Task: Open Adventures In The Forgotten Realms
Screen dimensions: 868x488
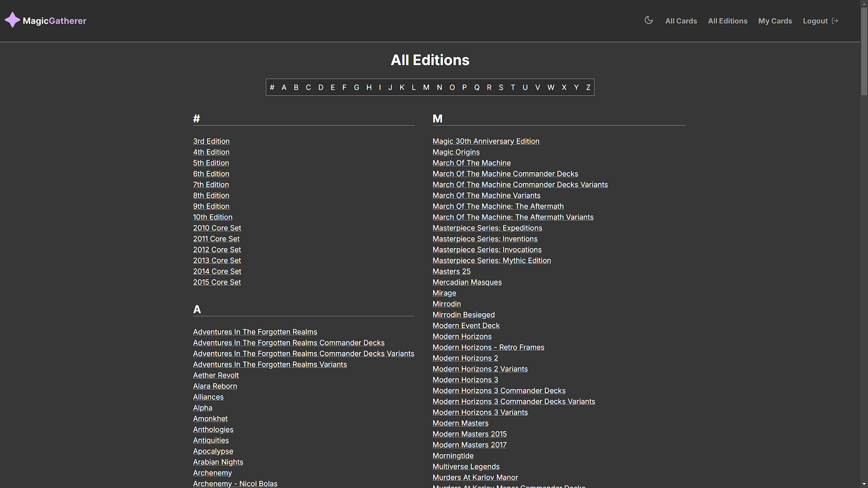Action: (x=255, y=332)
